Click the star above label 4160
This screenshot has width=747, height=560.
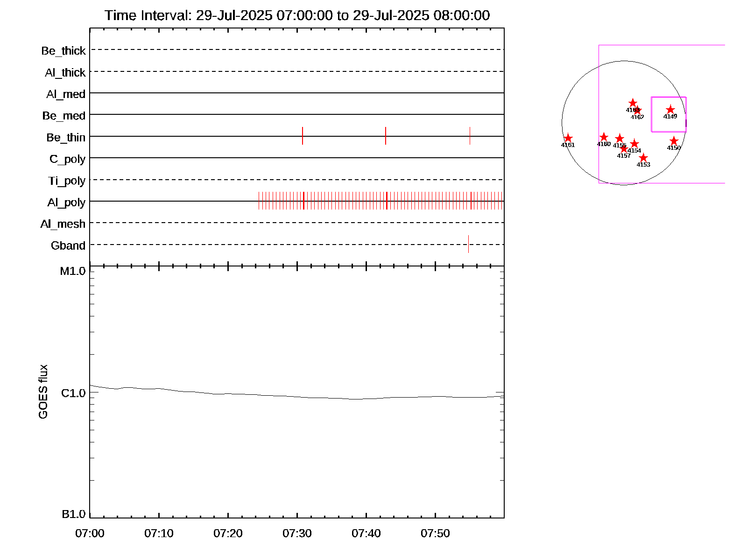(604, 138)
